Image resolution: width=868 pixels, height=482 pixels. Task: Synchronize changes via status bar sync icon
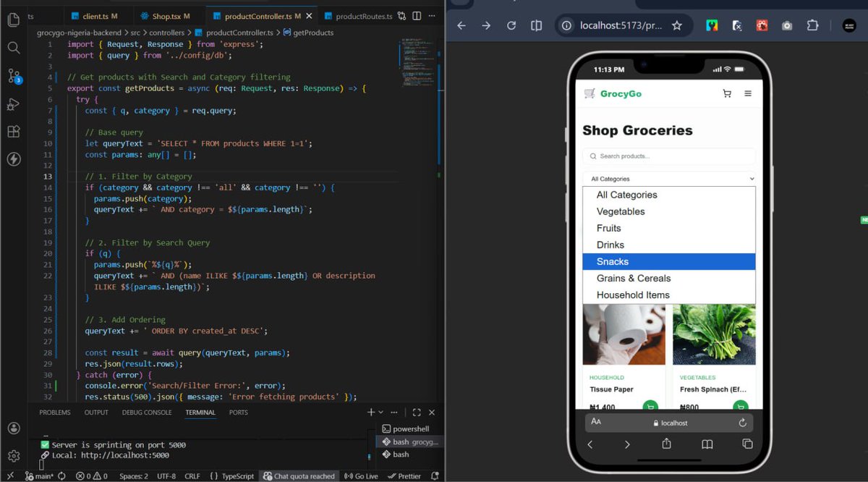coord(62,476)
